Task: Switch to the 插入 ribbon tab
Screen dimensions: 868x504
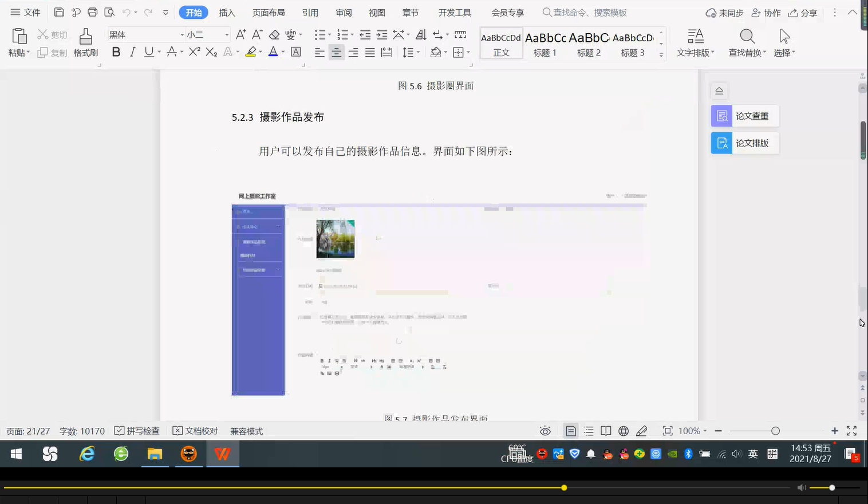Action: pyautogui.click(x=227, y=12)
